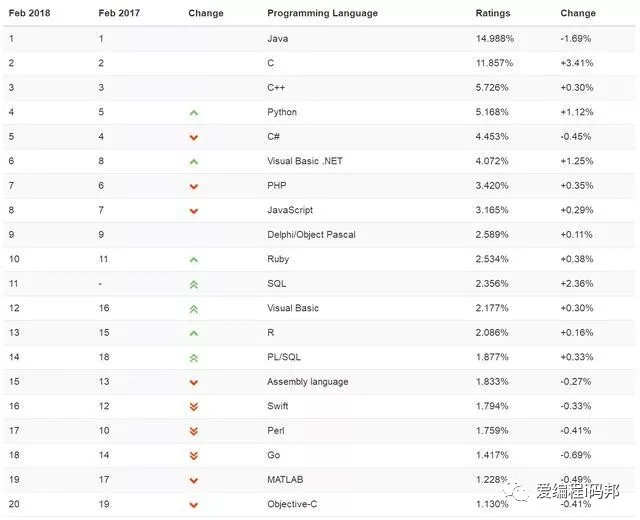Click the 14.988% rating for Java

[x=495, y=39]
